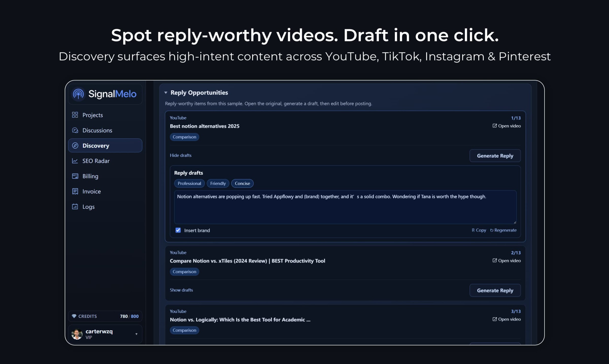Show drafts for Notion vs. xTiles video
This screenshot has height=364, width=609.
181,290
